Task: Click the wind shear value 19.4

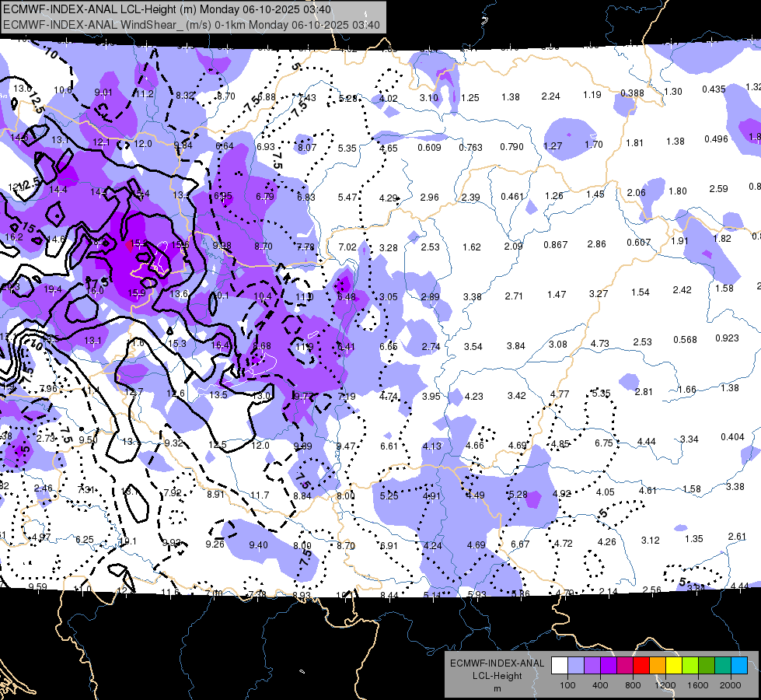Action: tap(53, 289)
